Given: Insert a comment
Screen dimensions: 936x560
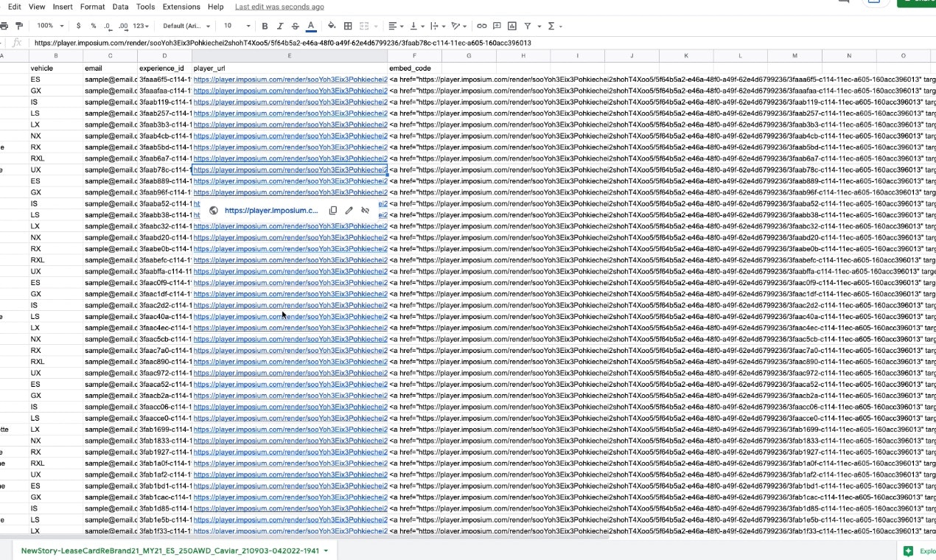Looking at the screenshot, I should (x=497, y=26).
